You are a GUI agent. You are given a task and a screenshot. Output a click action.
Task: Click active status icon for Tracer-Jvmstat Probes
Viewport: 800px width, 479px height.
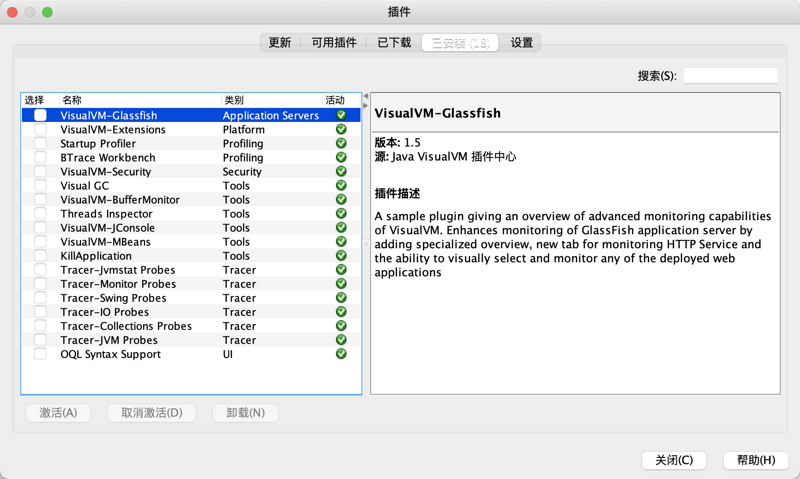click(x=341, y=270)
